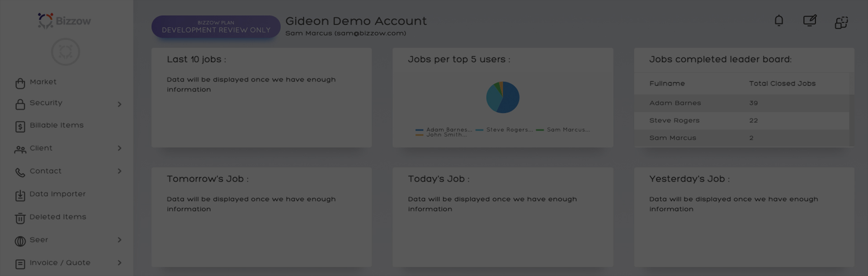Click the Development Review Only plan badge
868x276 pixels.
pyautogui.click(x=216, y=27)
